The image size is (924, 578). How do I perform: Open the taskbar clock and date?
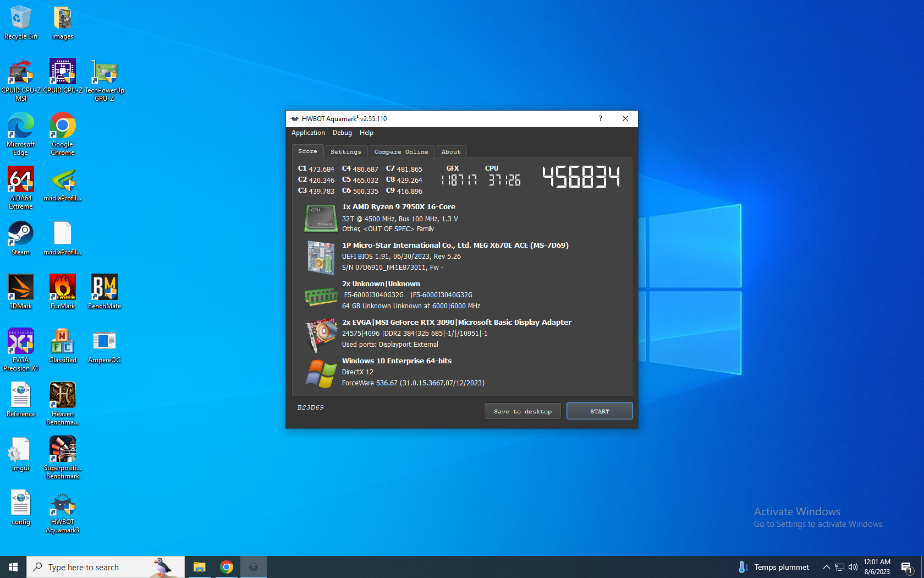tap(877, 567)
